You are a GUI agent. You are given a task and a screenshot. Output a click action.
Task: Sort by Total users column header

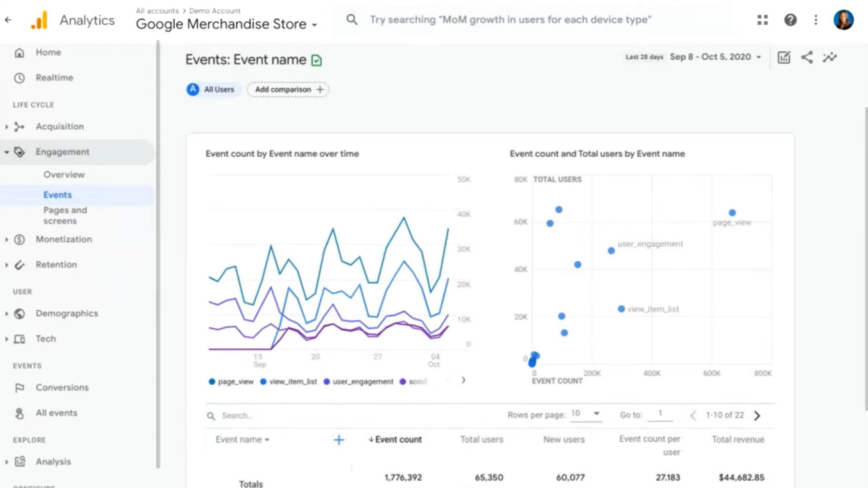click(x=481, y=440)
